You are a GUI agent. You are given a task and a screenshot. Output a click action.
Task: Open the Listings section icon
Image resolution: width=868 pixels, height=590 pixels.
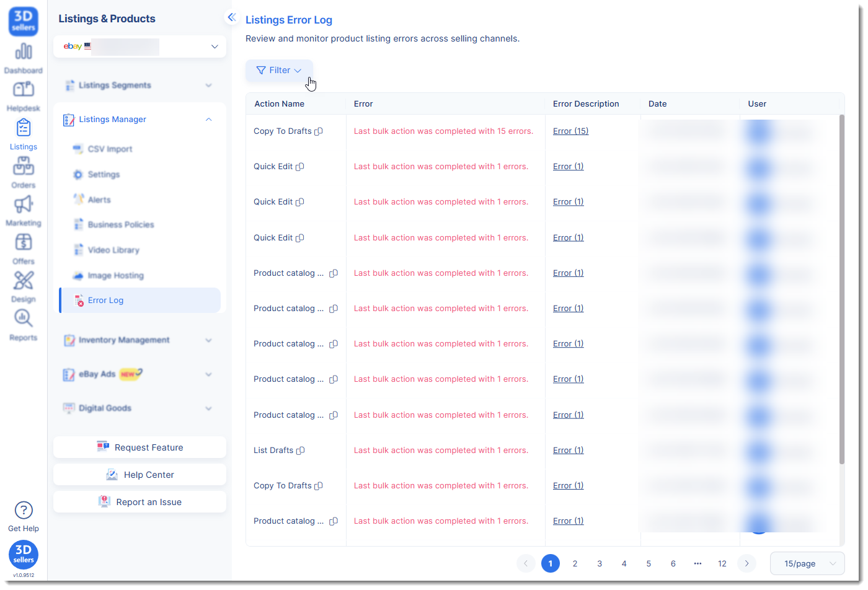[24, 128]
